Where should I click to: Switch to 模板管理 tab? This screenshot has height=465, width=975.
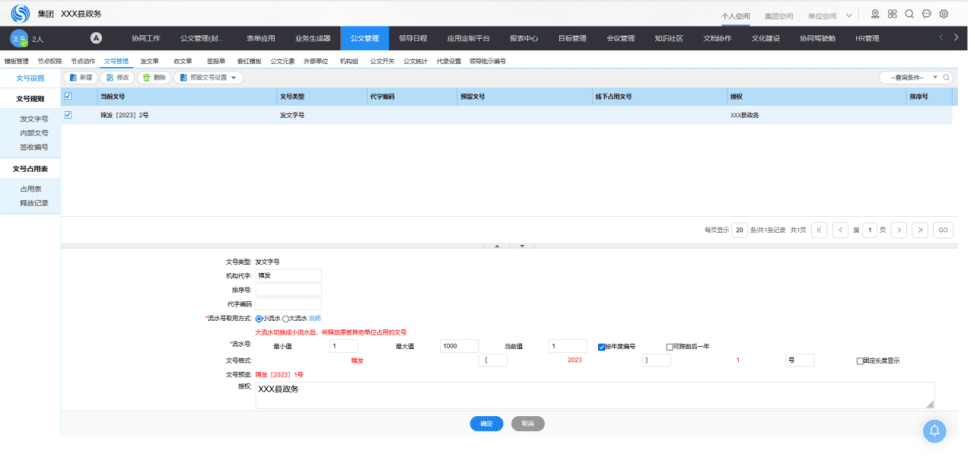pyautogui.click(x=17, y=62)
